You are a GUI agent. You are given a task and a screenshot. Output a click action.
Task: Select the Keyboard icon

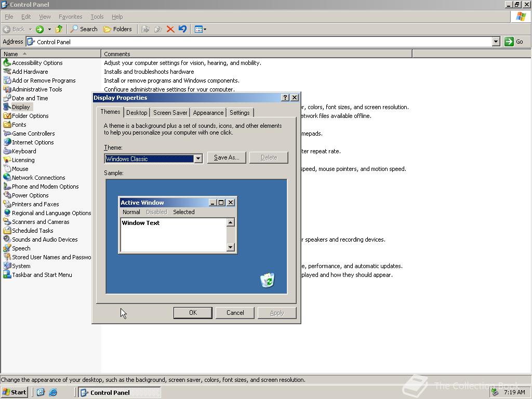[7, 151]
